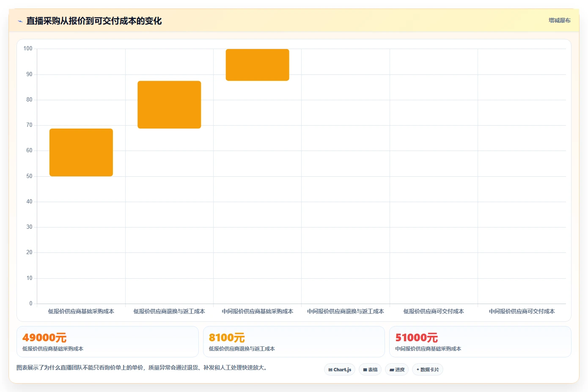Click the Chart.js tag chip
Screen dimensions: 588x392
pyautogui.click(x=340, y=370)
